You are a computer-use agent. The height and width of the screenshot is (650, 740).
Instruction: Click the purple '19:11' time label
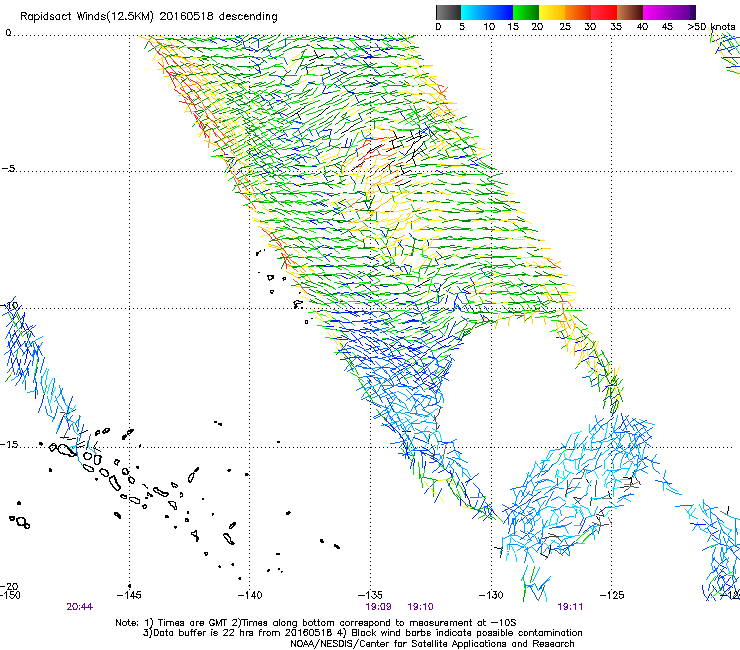pos(570,607)
